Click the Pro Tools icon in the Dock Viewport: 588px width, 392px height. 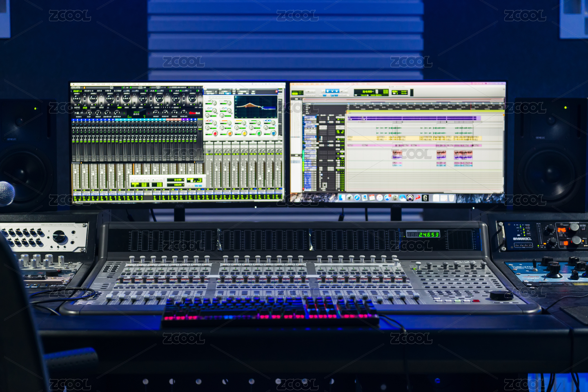coord(410,198)
